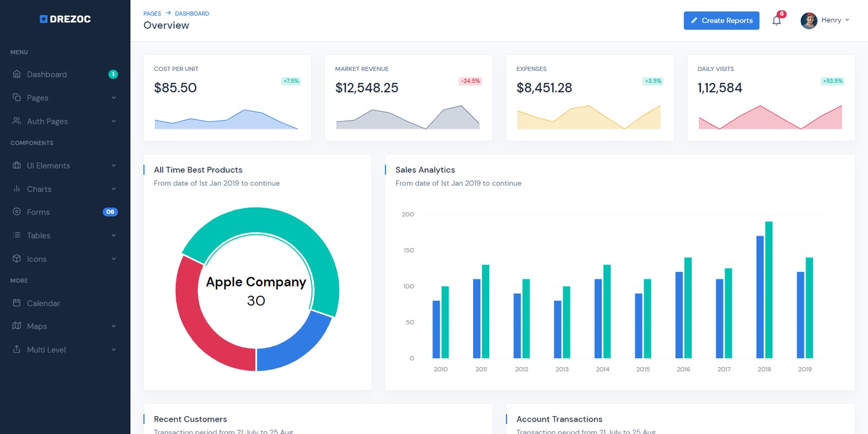This screenshot has width=868, height=434.
Task: Click the Recent Customers heading
Action: click(x=190, y=419)
